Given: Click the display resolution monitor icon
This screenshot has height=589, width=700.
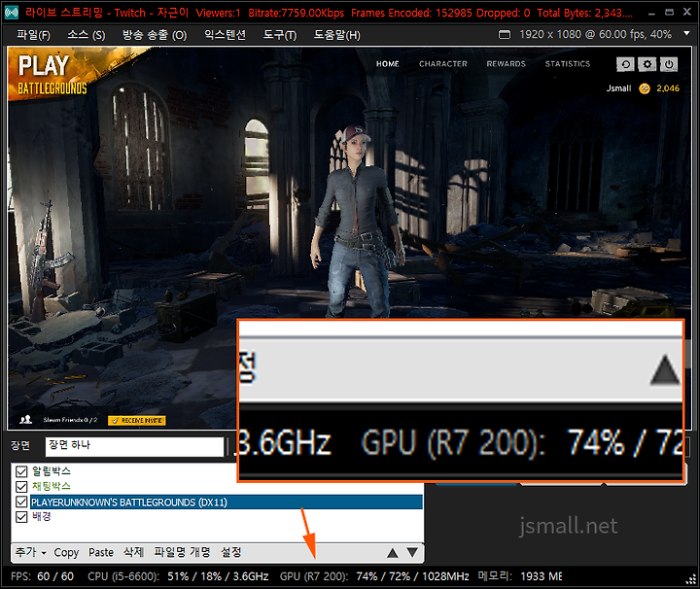Looking at the screenshot, I should [505, 34].
